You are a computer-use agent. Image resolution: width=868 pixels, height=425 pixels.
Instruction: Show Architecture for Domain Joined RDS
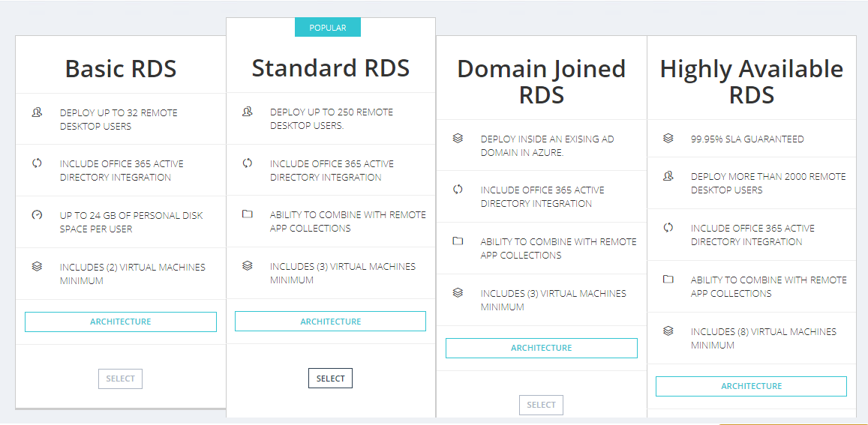coord(541,348)
